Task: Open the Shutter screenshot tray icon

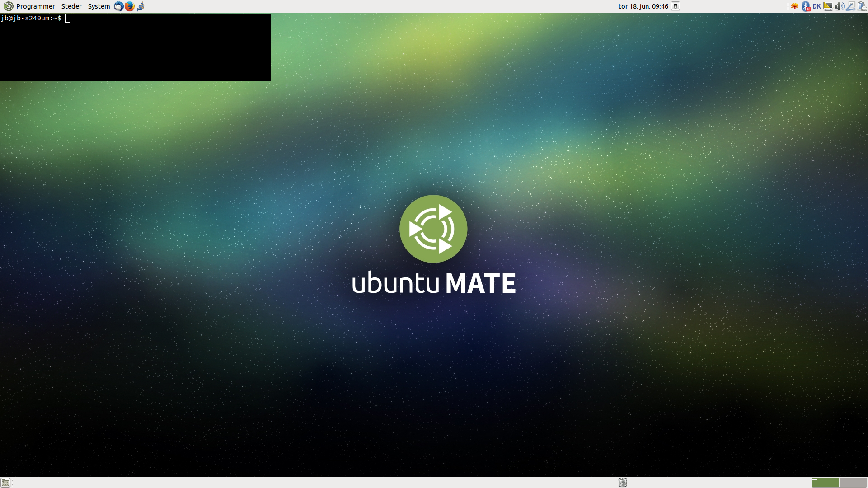Action: pos(795,6)
